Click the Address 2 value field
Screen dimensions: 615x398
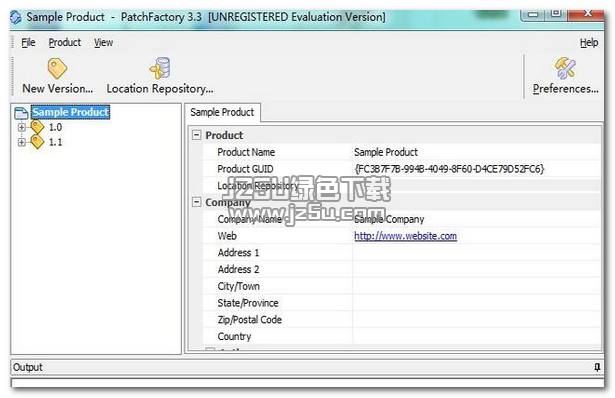477,269
